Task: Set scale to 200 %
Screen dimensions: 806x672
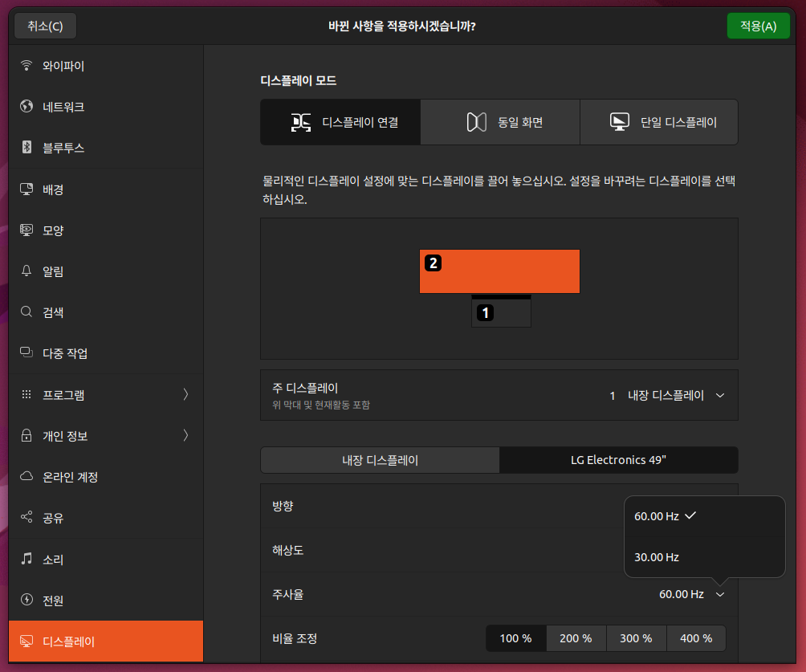Action: [576, 638]
